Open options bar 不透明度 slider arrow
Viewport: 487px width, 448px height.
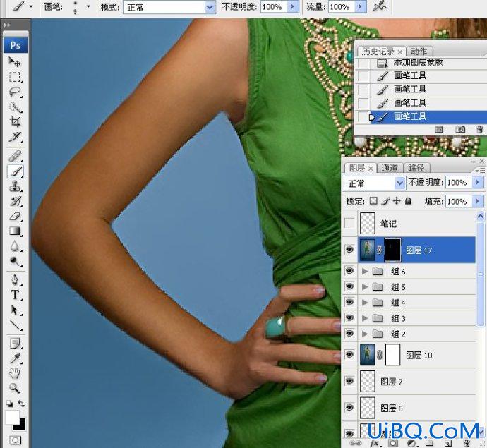coord(292,7)
